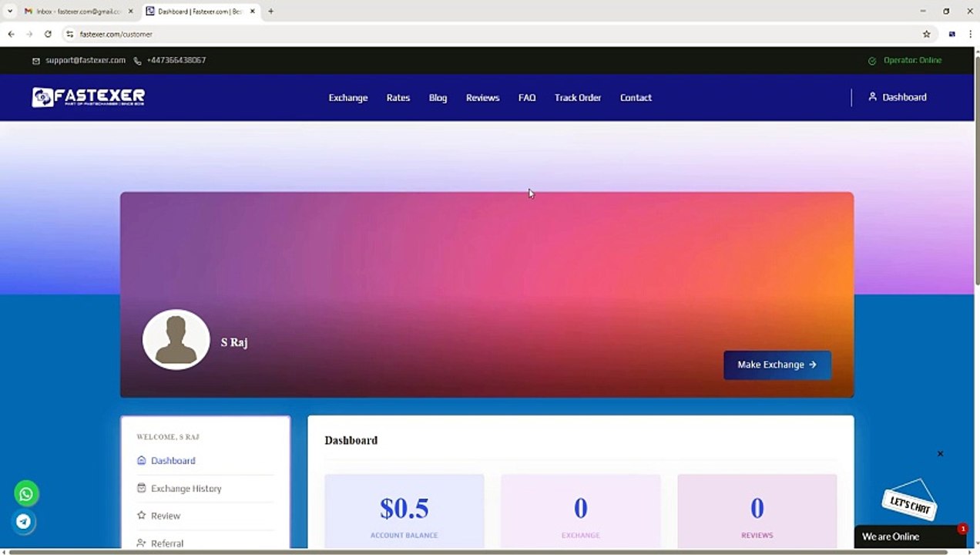Close the Gmail Inbox tab
980x555 pixels.
(130, 12)
